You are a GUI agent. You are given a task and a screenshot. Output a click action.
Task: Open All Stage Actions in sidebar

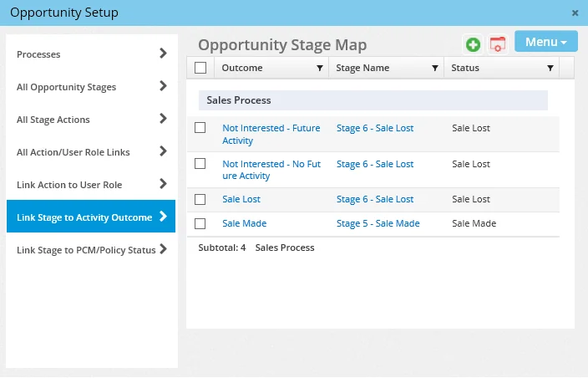pos(91,120)
